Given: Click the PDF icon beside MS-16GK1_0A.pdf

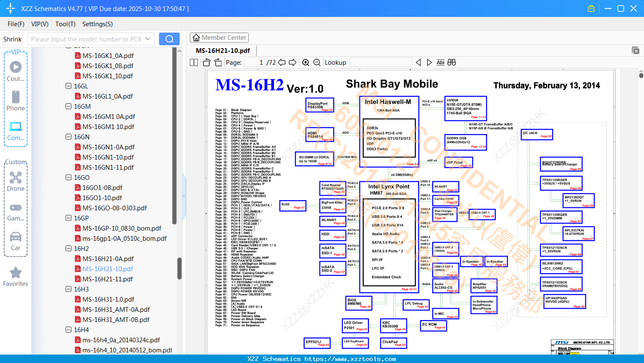Looking at the screenshot, I should point(78,55).
